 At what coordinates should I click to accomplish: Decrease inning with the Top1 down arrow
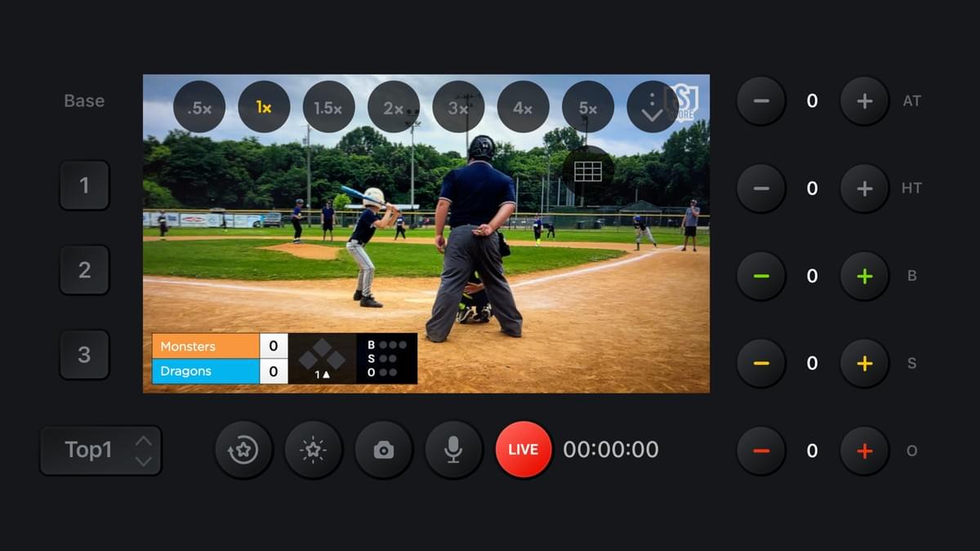pos(143,460)
